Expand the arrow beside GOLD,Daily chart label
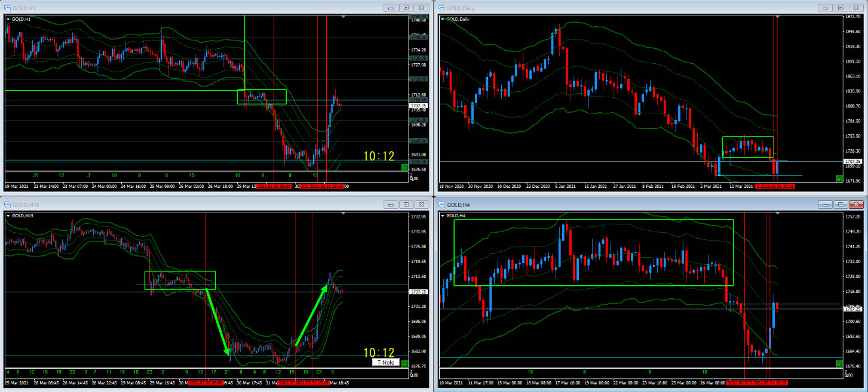Screen dimensions: 868x392 (x=443, y=19)
